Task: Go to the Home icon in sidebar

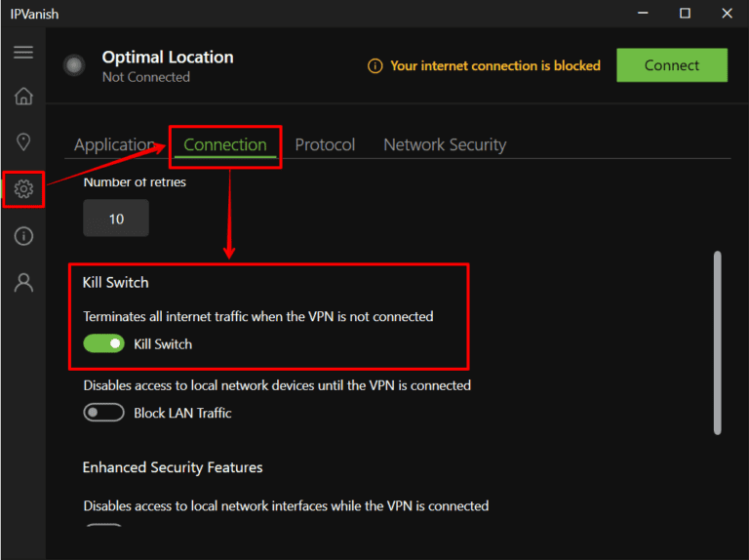Action: click(x=23, y=97)
